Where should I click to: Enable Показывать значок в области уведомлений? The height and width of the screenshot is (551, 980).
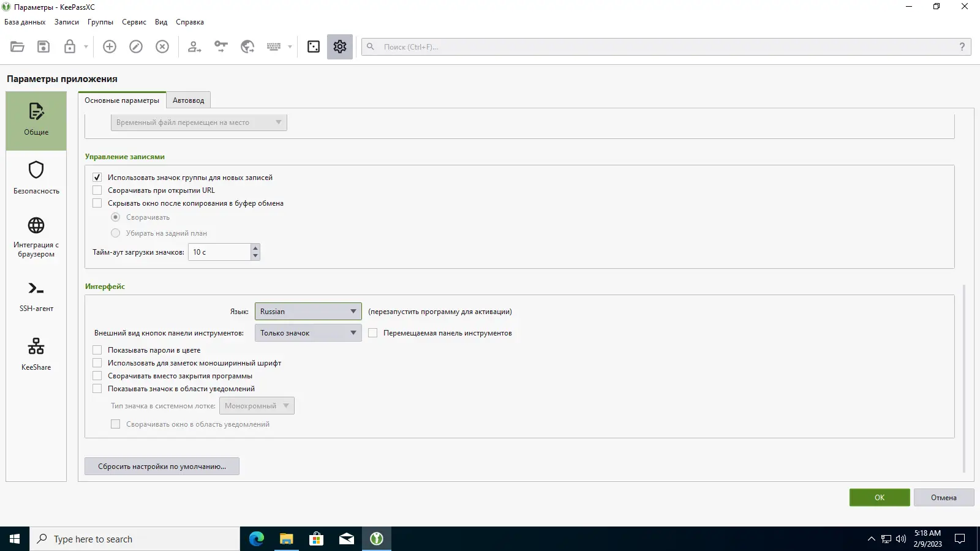(x=97, y=389)
